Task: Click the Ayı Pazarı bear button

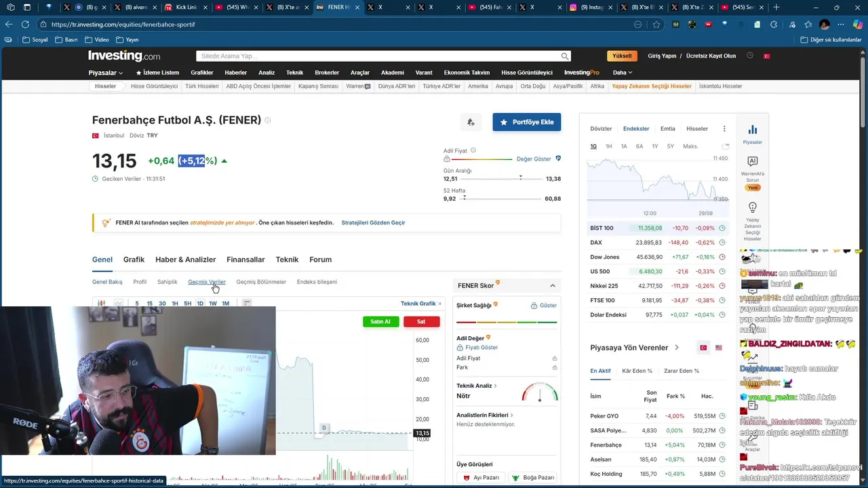Action: 481,478
